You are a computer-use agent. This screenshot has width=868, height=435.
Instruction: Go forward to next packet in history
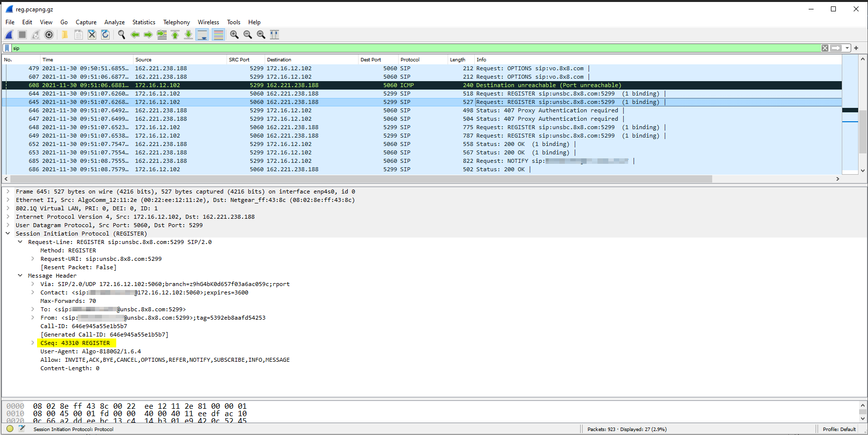coord(148,35)
